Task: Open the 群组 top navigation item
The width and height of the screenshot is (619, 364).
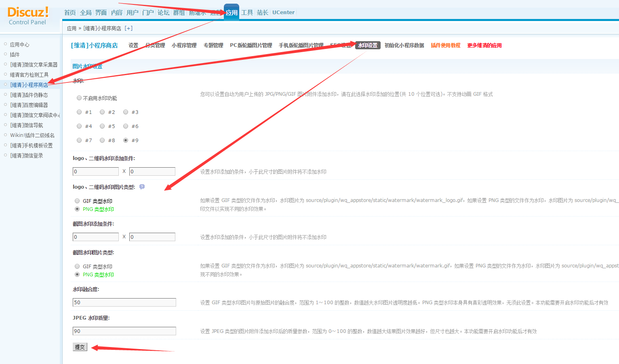Action: point(179,13)
